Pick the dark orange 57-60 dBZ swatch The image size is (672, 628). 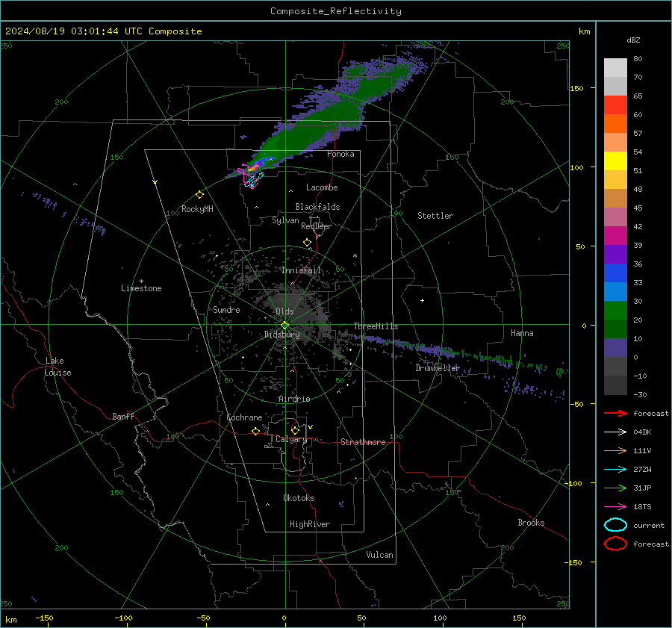(x=615, y=124)
